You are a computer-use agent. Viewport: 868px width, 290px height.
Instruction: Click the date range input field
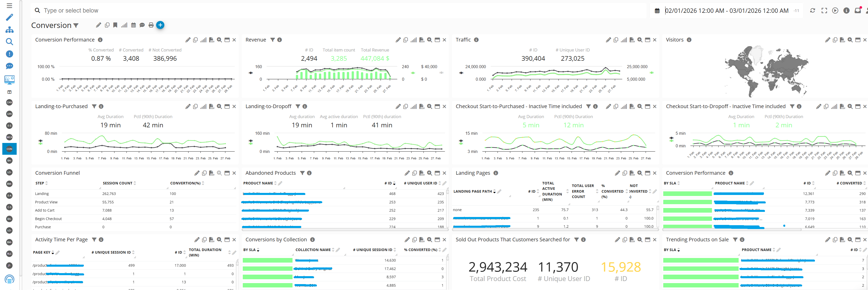coord(726,11)
